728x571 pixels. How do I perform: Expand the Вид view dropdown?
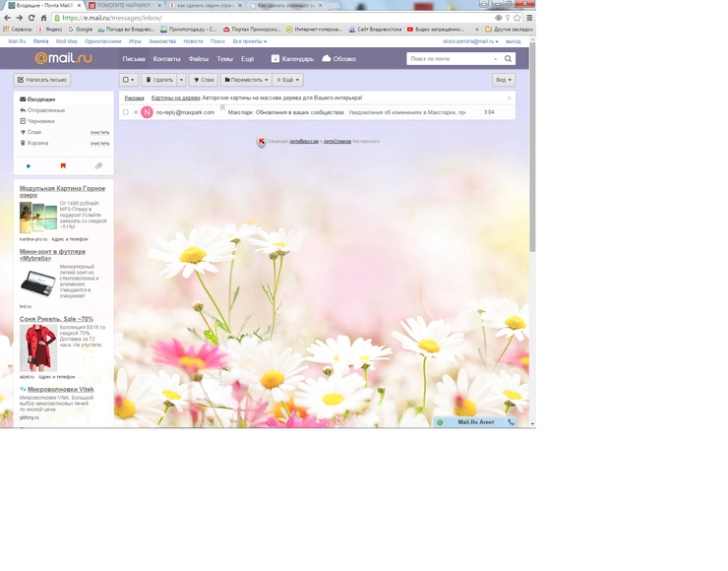click(503, 79)
